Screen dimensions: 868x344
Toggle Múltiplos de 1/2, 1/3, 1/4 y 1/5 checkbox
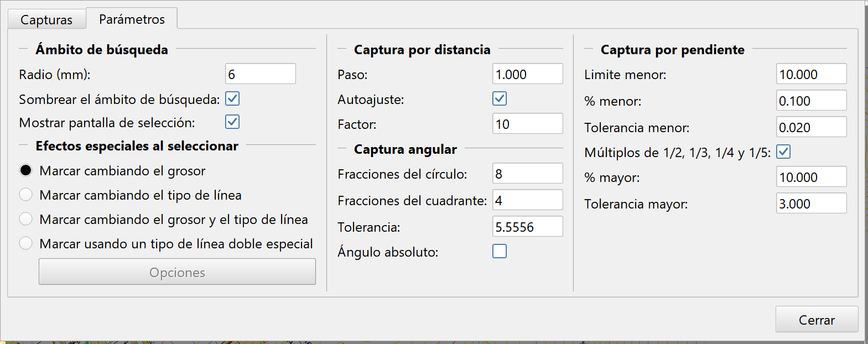(783, 152)
